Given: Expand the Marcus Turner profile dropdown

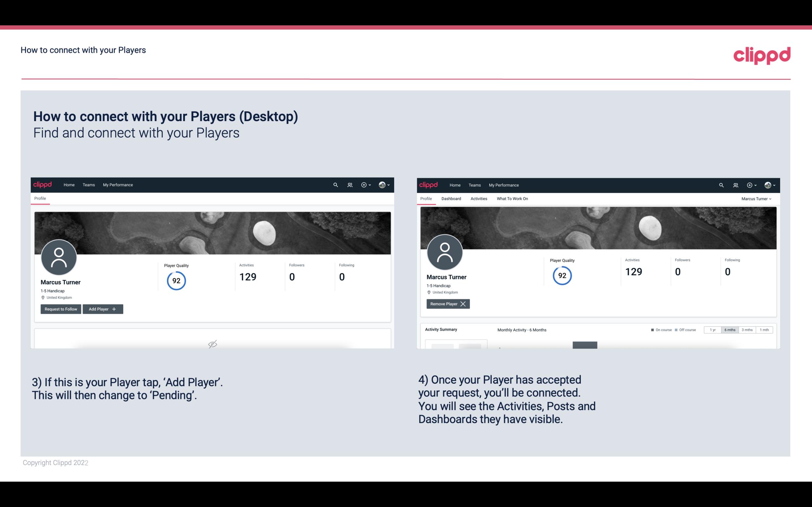Looking at the screenshot, I should click(756, 199).
